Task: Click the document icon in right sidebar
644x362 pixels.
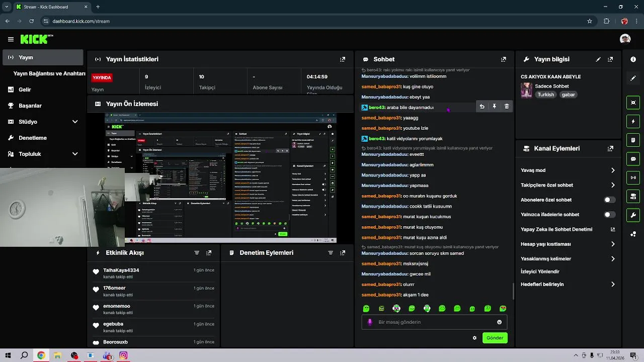Action: 633,140
